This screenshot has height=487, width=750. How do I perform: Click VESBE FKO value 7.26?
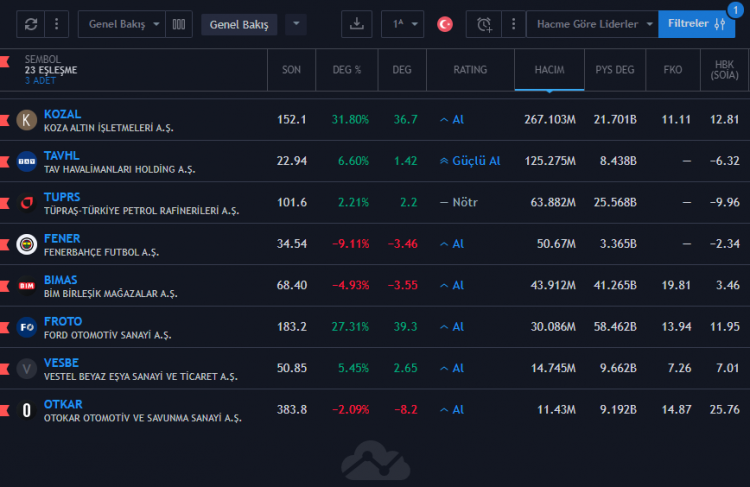679,368
